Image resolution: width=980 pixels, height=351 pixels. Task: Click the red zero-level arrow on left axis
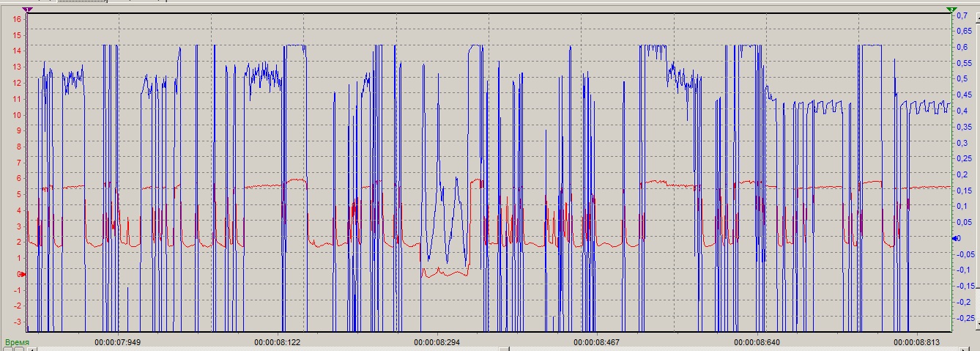tap(22, 274)
